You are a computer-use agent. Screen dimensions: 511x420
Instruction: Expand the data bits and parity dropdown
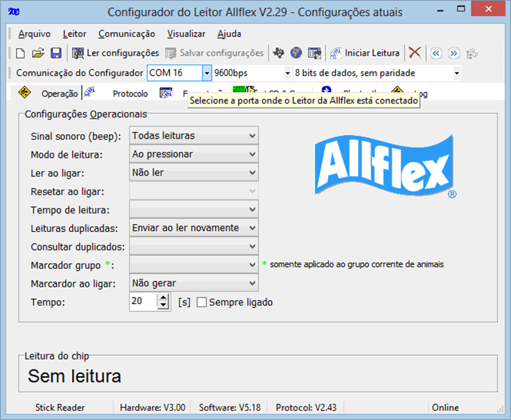[457, 73]
